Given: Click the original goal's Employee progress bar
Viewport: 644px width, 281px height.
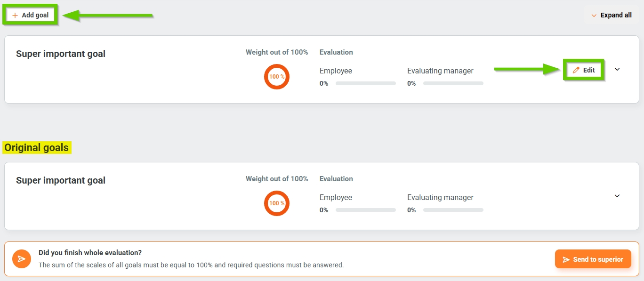Looking at the screenshot, I should coord(366,210).
